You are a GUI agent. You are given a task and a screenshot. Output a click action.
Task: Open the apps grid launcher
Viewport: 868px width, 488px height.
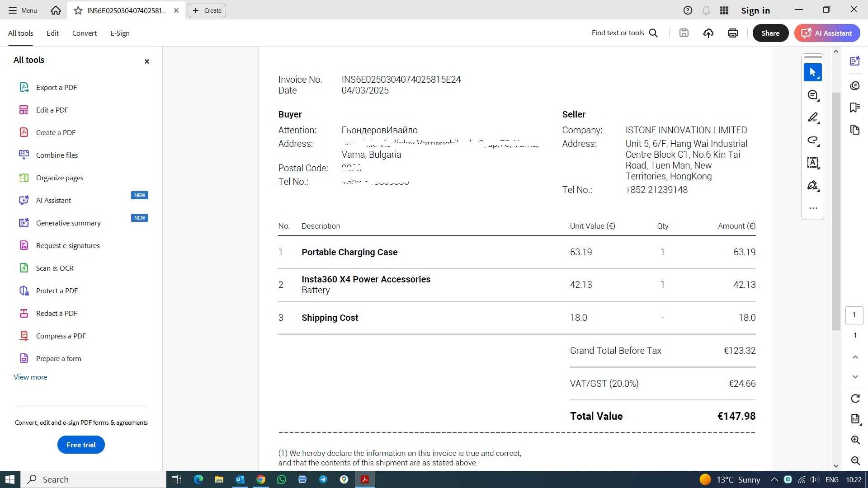click(x=724, y=10)
